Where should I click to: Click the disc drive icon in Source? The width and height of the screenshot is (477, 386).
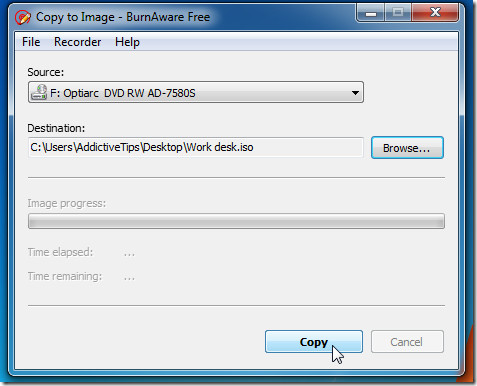(39, 92)
